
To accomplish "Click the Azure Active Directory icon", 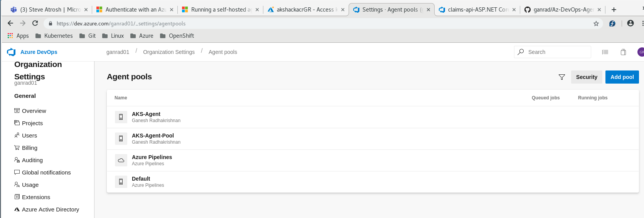I will click(x=17, y=209).
